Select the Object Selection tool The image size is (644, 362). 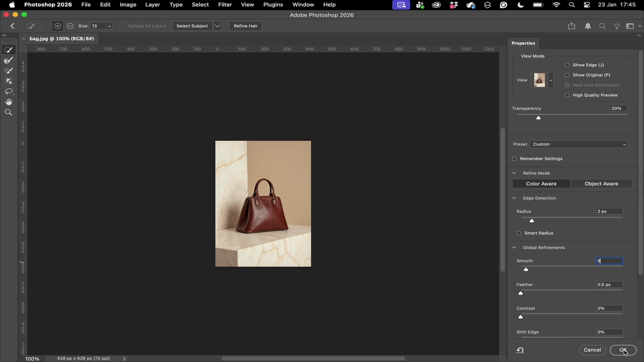click(x=8, y=81)
